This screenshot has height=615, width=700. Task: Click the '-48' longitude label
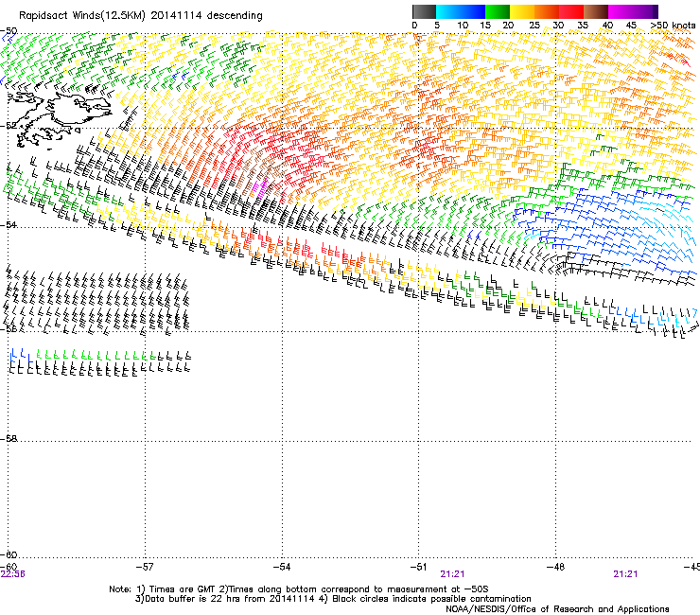pos(555,567)
